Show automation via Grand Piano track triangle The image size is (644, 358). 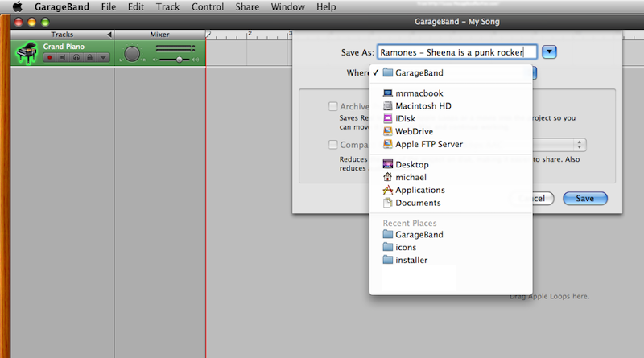coord(102,58)
